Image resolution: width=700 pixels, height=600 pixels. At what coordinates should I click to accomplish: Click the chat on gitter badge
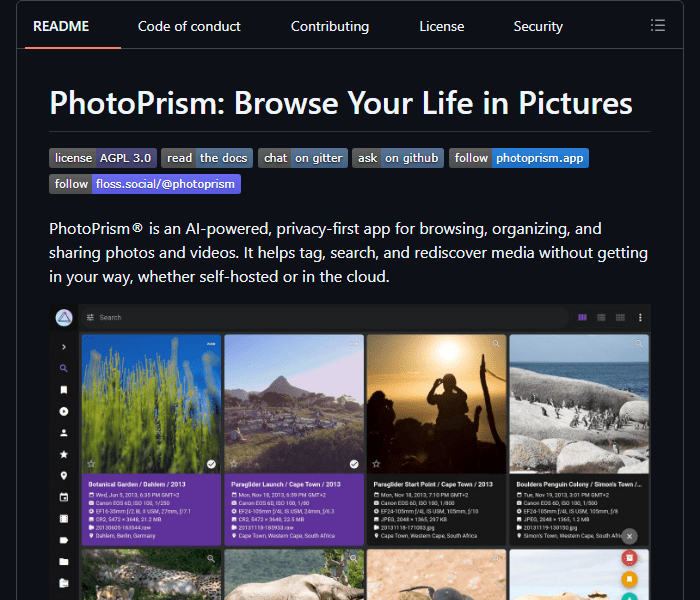[303, 158]
